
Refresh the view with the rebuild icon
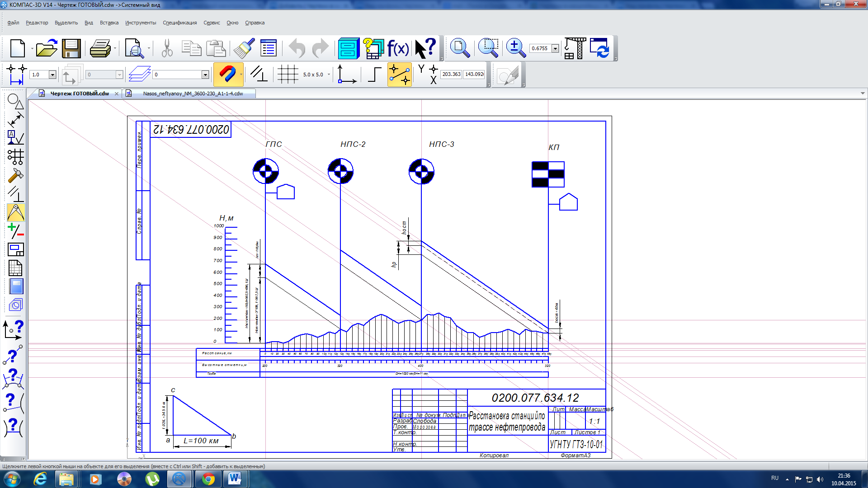coord(600,48)
